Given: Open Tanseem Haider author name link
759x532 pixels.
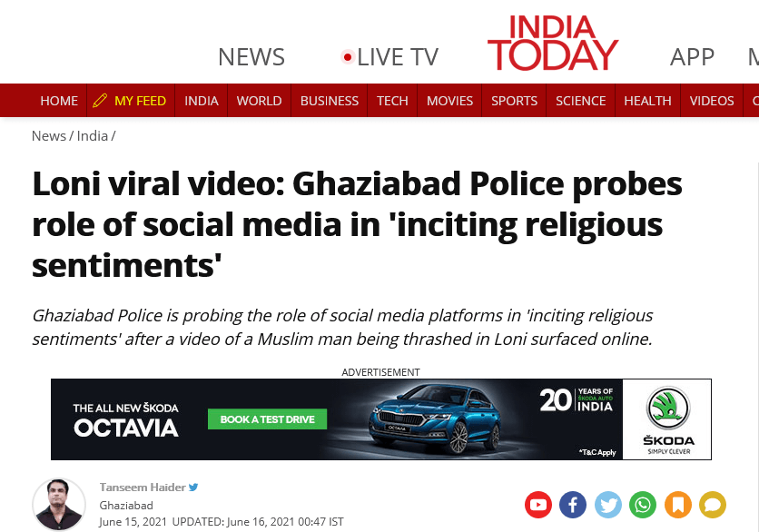Looking at the screenshot, I should pos(143,487).
